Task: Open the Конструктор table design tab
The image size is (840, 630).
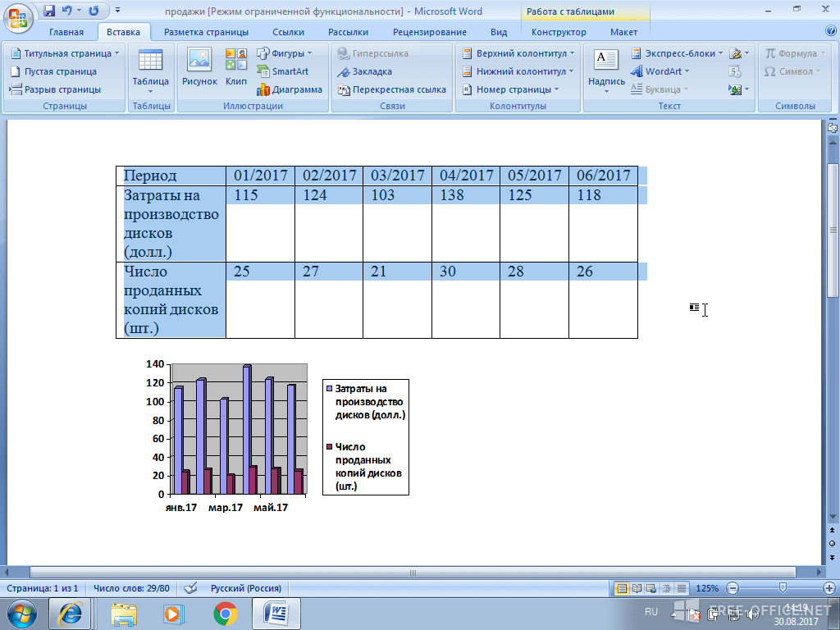Action: click(x=559, y=32)
